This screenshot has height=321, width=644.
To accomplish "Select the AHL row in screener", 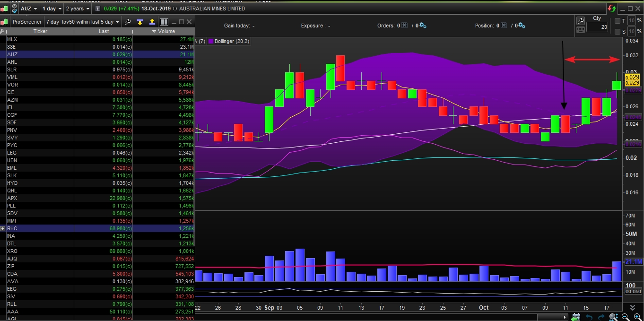I will pos(97,62).
